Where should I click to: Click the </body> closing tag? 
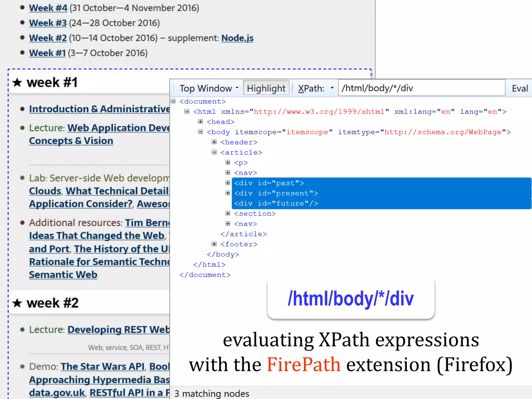tap(223, 254)
